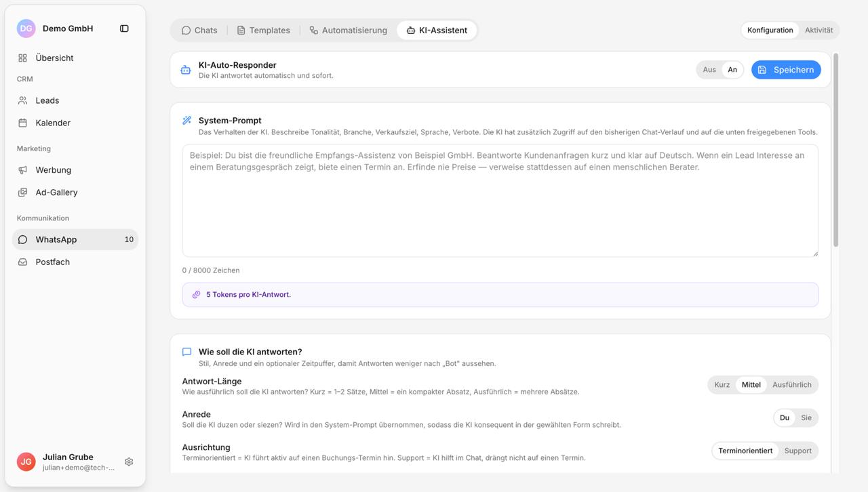Click the KI-Auto-Responder robot icon

tap(186, 70)
